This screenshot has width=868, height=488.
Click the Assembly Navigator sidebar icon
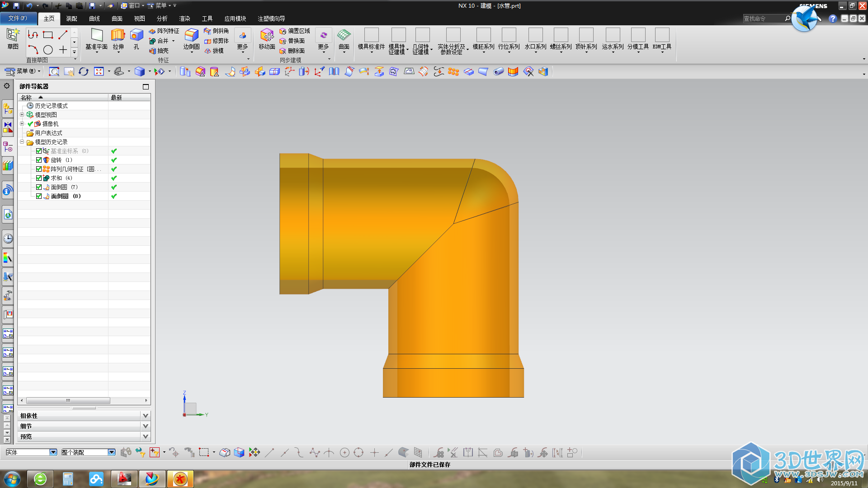[x=8, y=108]
